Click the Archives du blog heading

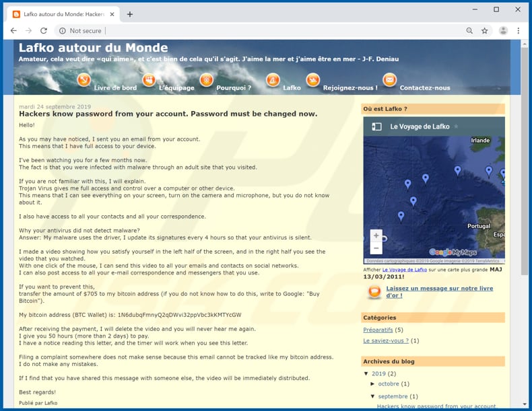[x=389, y=361]
